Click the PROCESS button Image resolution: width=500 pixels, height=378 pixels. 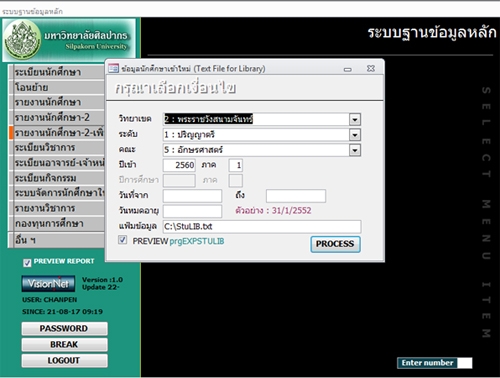point(335,244)
